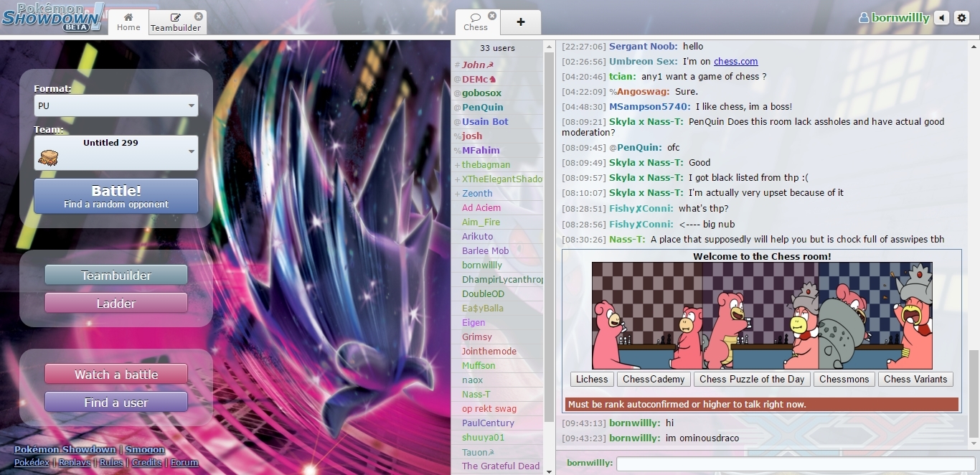Select user gobosox in the user list
This screenshot has height=475, width=980.
click(497, 93)
